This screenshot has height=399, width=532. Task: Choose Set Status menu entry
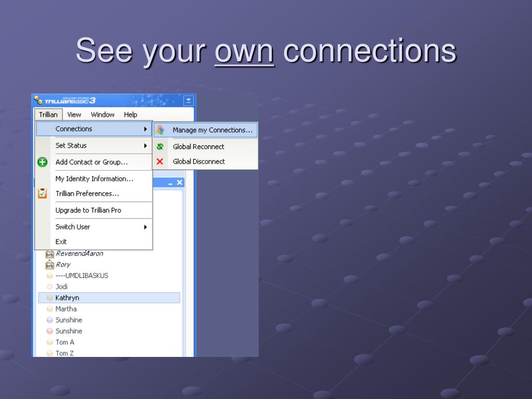94,145
